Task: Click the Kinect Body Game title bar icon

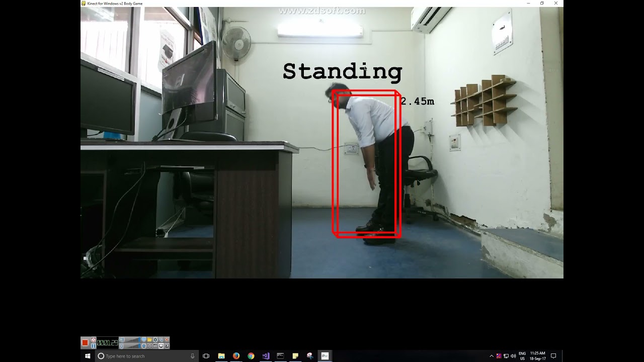Action: coord(84,4)
